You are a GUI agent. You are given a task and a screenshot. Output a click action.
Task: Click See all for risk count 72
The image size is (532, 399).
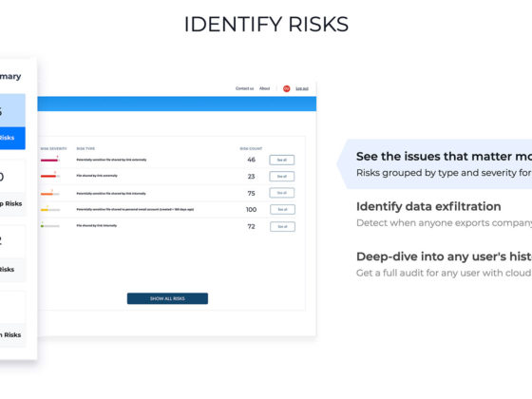[283, 226]
